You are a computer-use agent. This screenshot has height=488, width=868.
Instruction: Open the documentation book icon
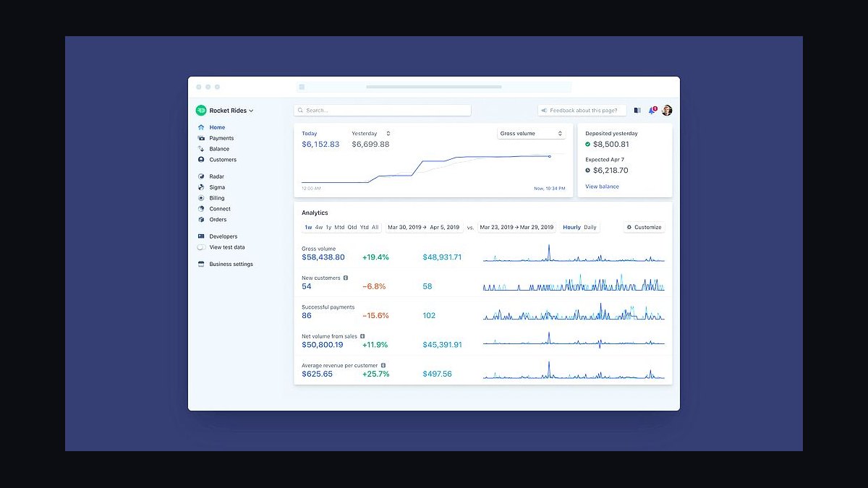pos(637,111)
